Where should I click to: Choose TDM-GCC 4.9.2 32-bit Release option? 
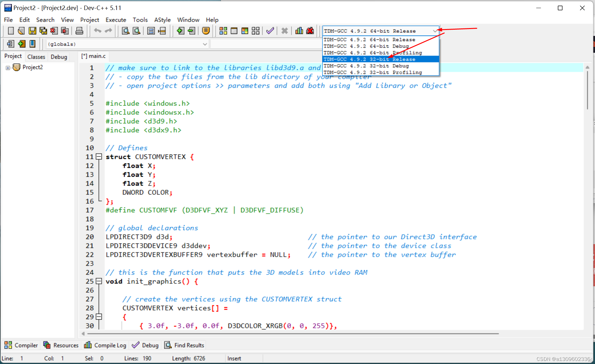pos(381,59)
